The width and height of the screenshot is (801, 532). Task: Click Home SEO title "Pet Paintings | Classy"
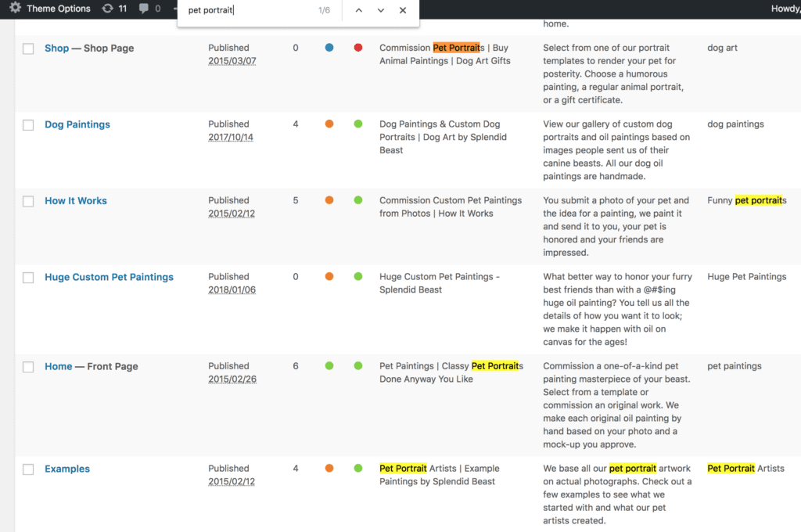424,366
